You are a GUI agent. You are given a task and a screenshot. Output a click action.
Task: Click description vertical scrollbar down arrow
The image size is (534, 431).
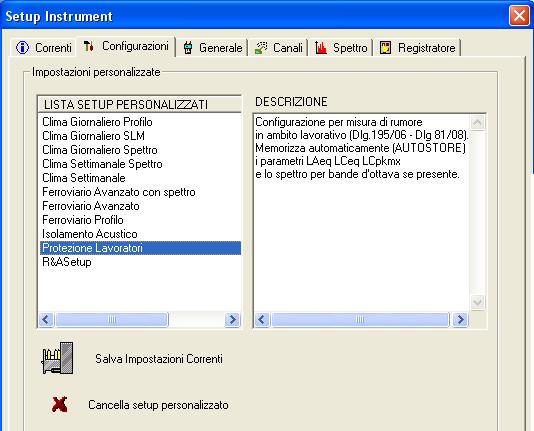tap(477, 302)
